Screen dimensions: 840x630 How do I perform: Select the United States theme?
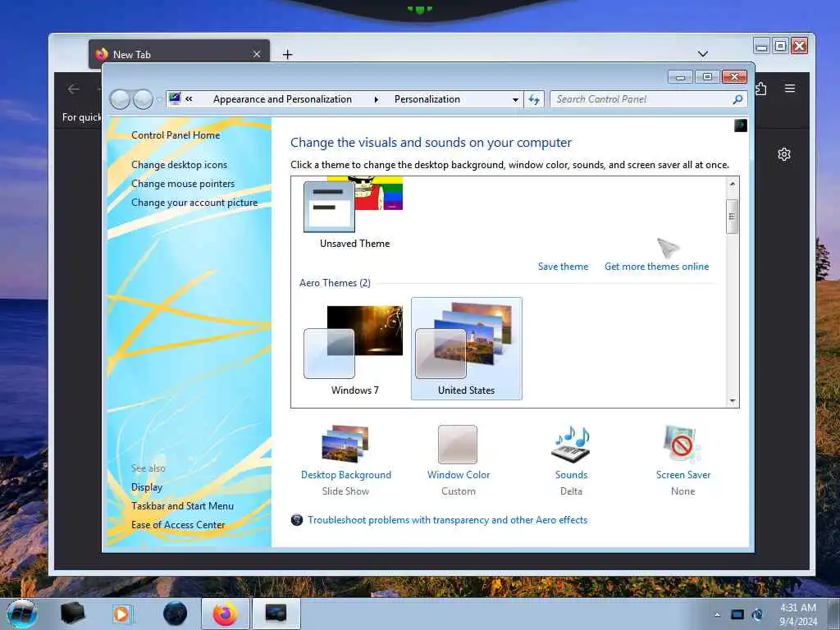(467, 349)
